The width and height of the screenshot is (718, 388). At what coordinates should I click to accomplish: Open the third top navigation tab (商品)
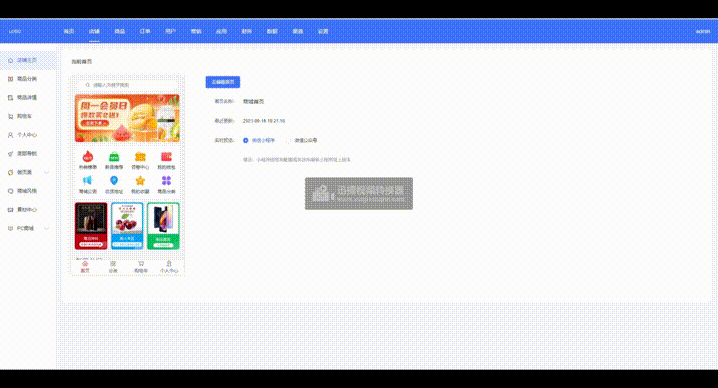(120, 32)
